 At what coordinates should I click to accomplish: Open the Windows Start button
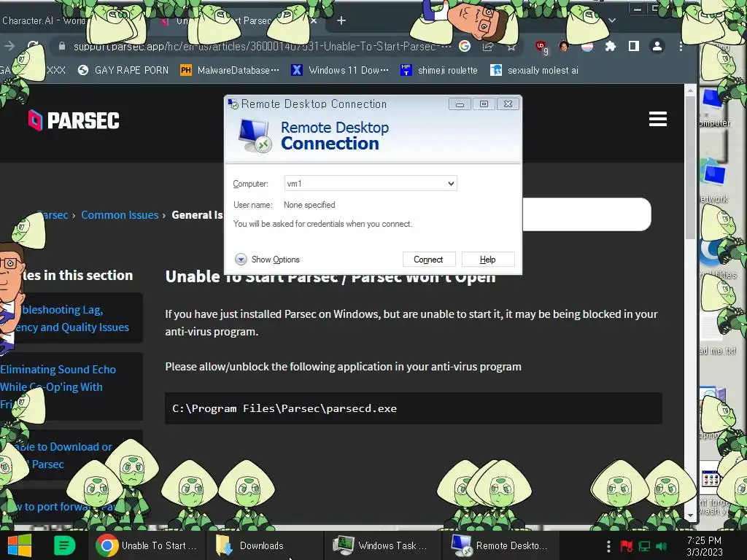click(20, 545)
